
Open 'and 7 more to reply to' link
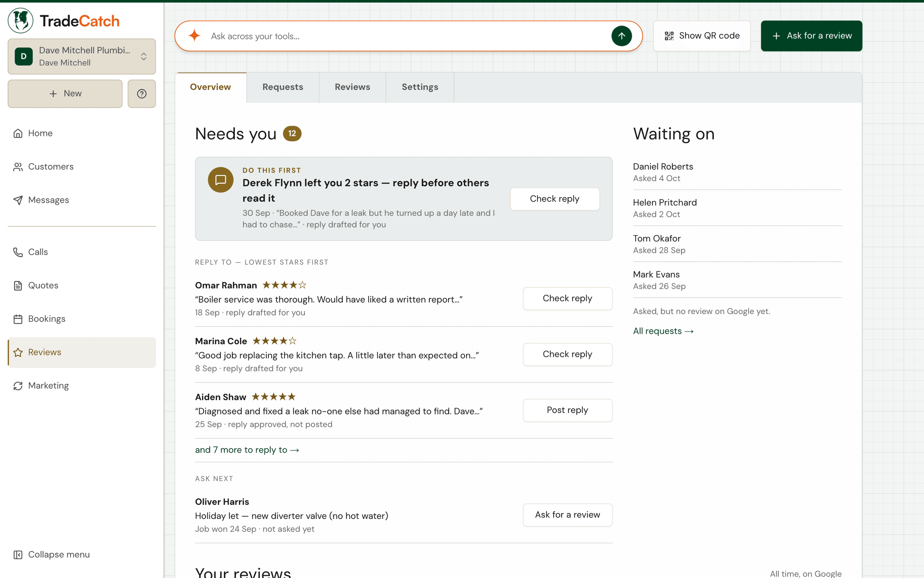click(247, 450)
